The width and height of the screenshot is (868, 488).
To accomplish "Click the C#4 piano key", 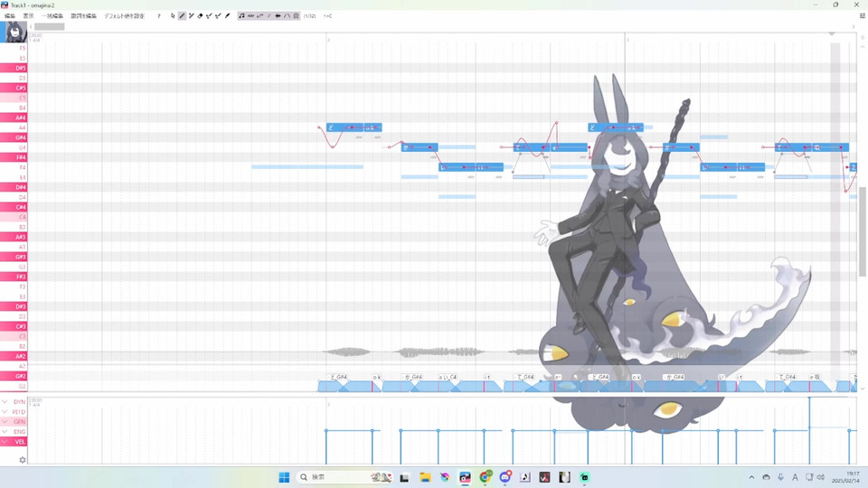I will click(x=14, y=207).
